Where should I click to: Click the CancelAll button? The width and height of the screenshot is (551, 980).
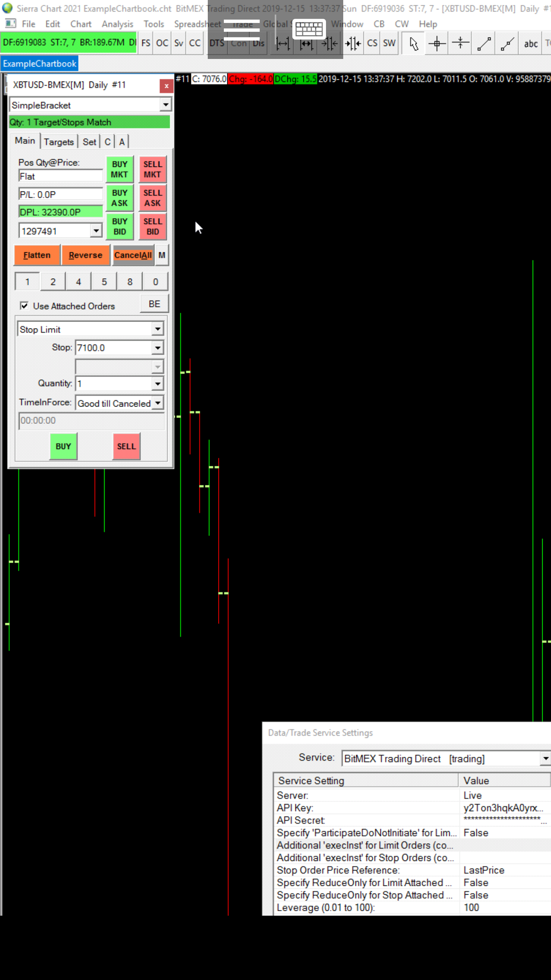(133, 255)
